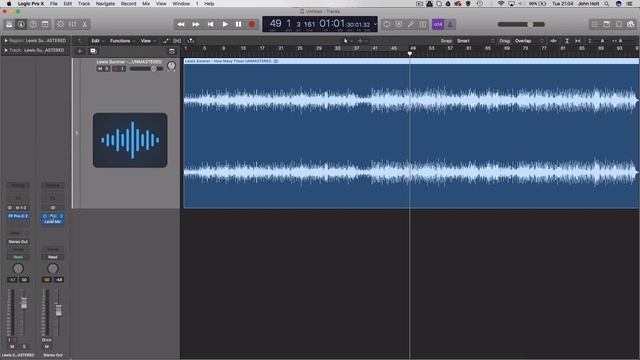The image size is (640, 360).
Task: Toggle the Tuner icon
Action: (x=411, y=24)
